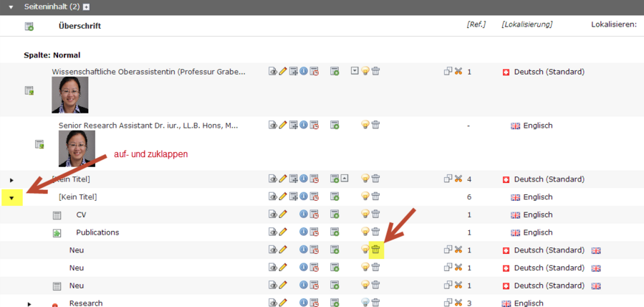Open history of the Publications record
644x307 pixels.
[314, 232]
